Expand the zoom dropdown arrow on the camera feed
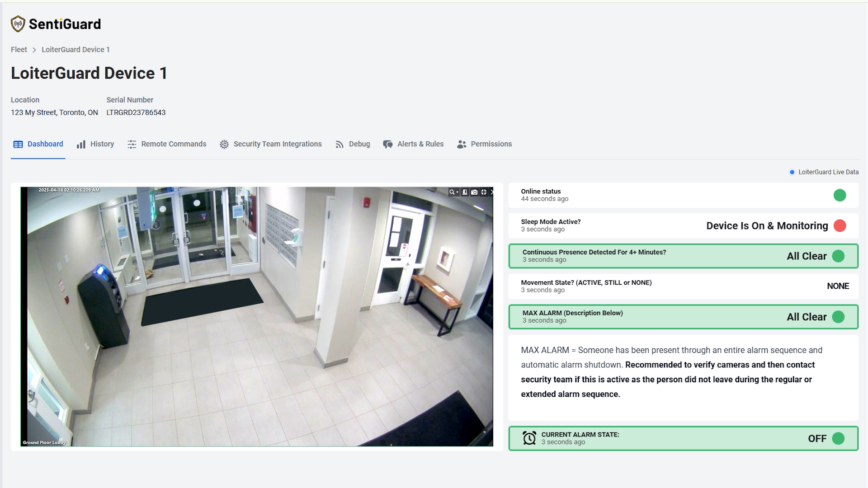868x488 pixels. (457, 192)
